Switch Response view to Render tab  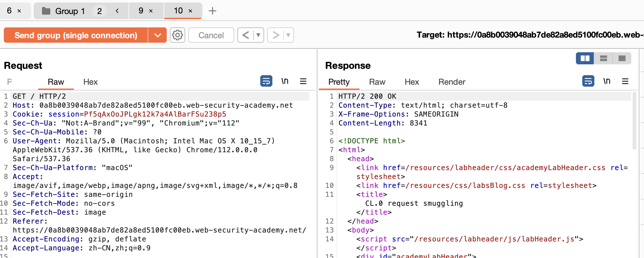pyautogui.click(x=452, y=82)
